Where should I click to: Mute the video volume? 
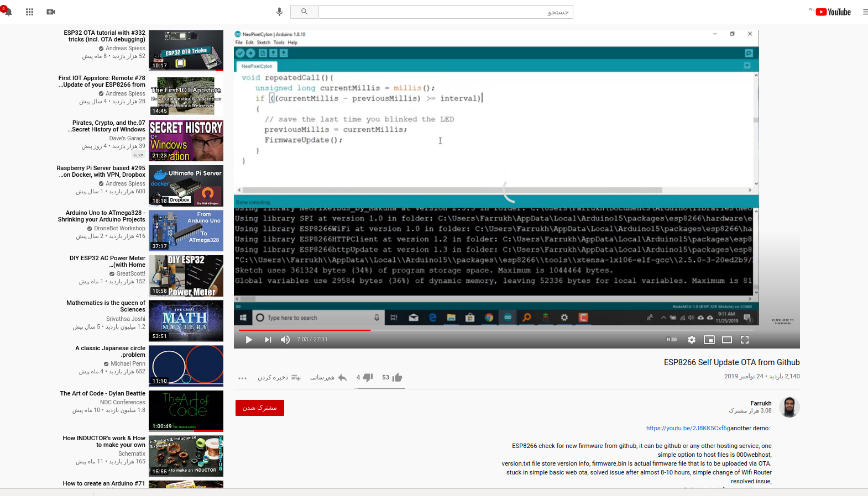click(285, 340)
